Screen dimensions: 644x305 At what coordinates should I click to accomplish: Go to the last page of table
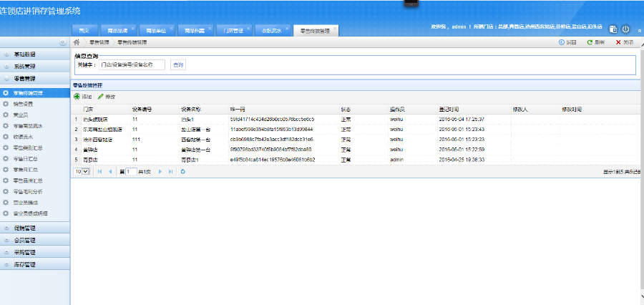coord(170,172)
